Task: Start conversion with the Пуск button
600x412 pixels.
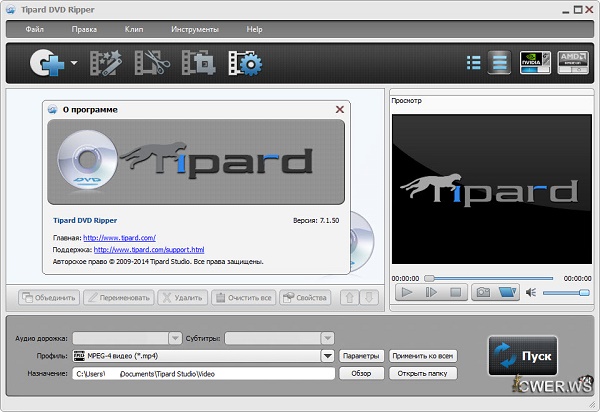Action: 523,356
